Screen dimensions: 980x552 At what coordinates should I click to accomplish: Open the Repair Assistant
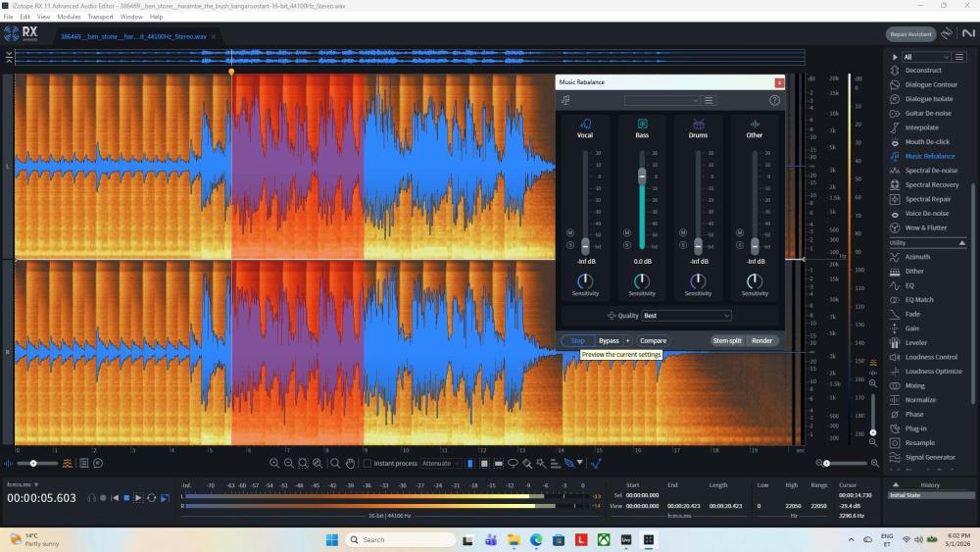(910, 34)
